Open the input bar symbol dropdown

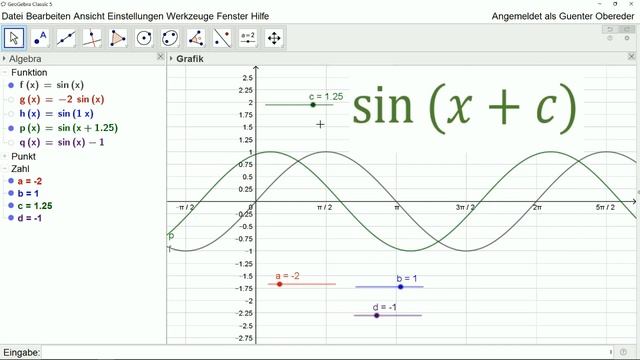click(x=611, y=352)
